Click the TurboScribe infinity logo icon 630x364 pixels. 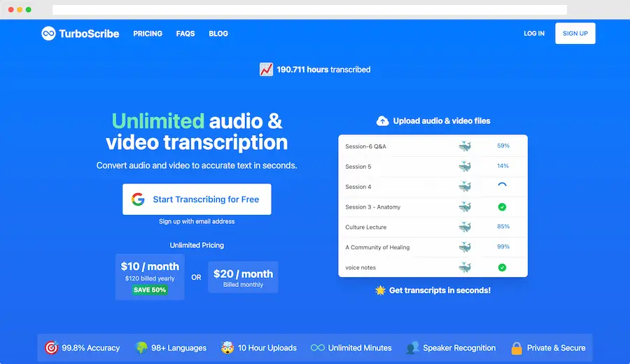pyautogui.click(x=48, y=34)
